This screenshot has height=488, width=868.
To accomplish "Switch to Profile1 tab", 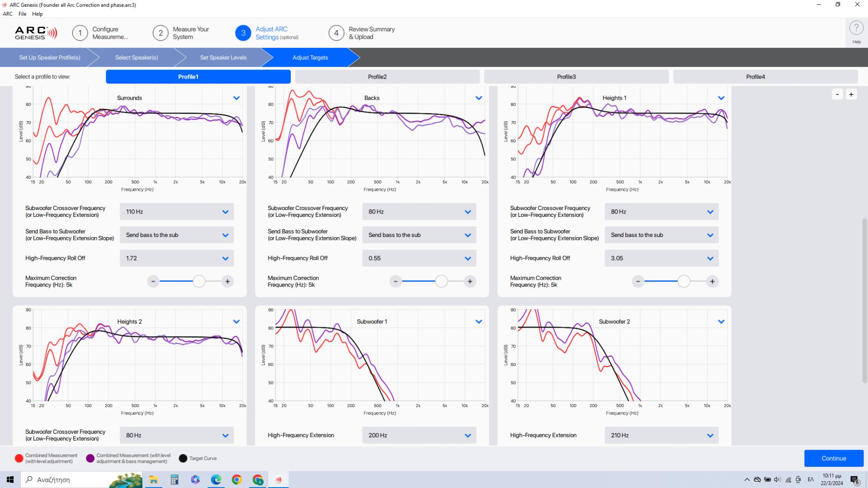I will (198, 77).
